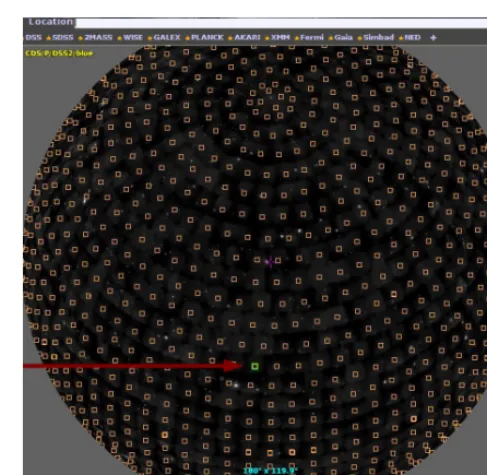
Task: Click the Location input field
Action: 281,23
